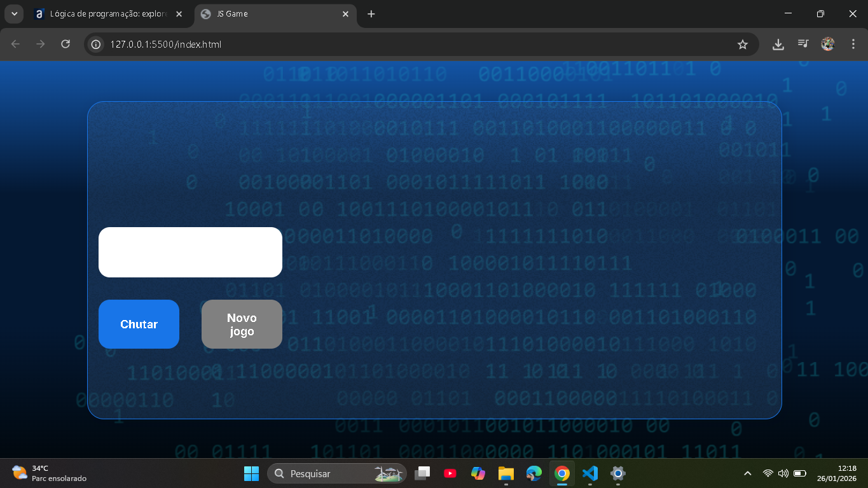The height and width of the screenshot is (488, 868).
Task: Open a new browser tab
Action: point(371,14)
